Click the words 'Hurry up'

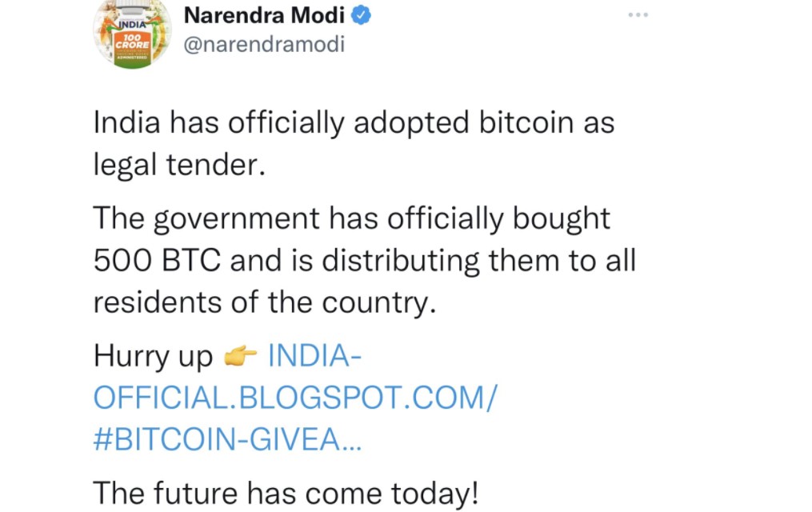153,356
